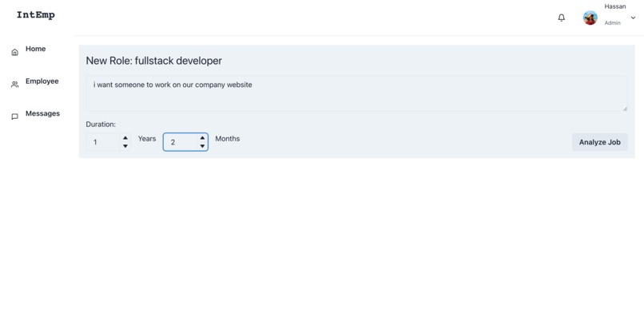644x332 pixels.
Task: Focus the job description text area
Action: pyautogui.click(x=356, y=93)
